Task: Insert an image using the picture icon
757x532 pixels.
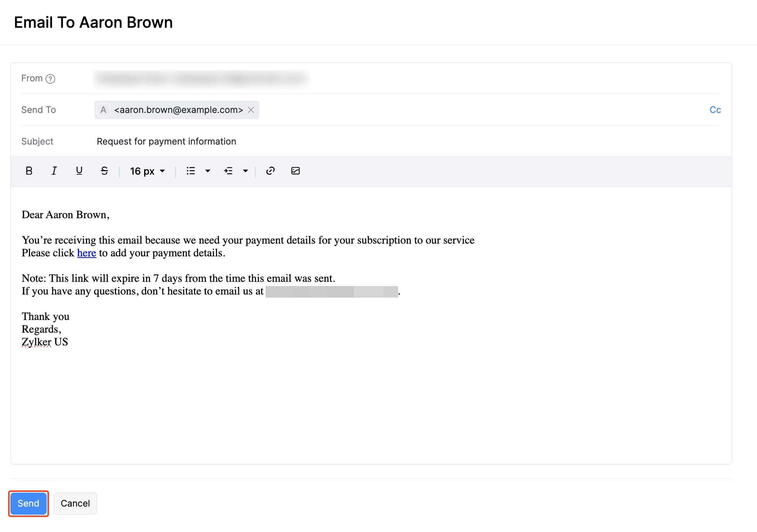Action: click(295, 171)
